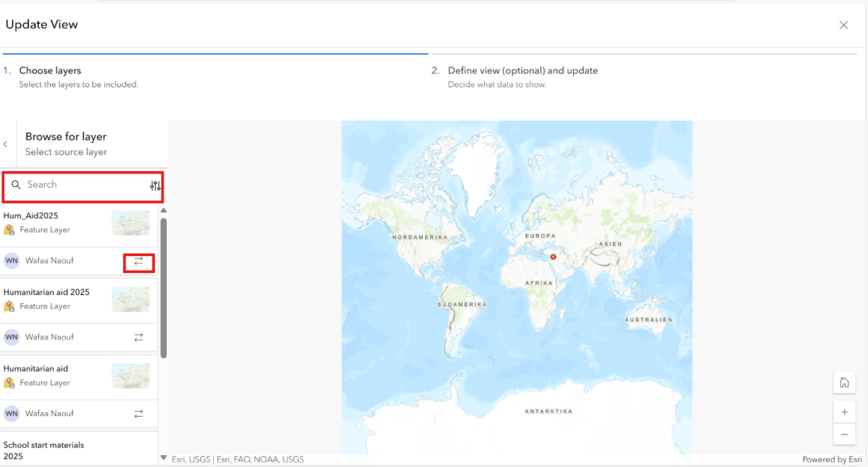The height and width of the screenshot is (467, 868).
Task: Click the magnifier search icon
Action: click(x=16, y=184)
